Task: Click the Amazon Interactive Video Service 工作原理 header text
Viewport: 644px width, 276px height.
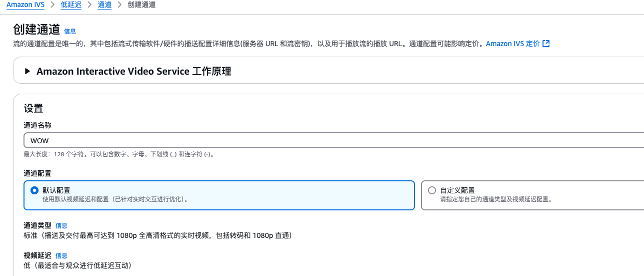Action: pyautogui.click(x=134, y=71)
